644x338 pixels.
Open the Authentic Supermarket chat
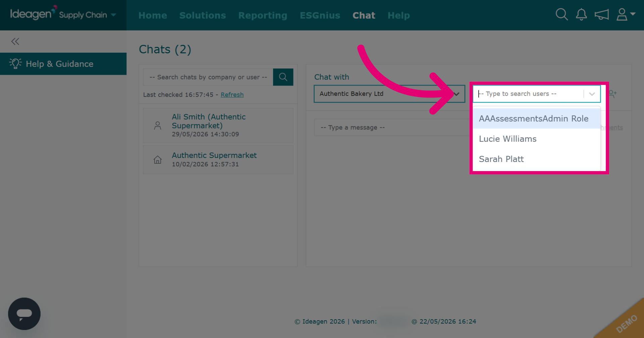[218, 160]
